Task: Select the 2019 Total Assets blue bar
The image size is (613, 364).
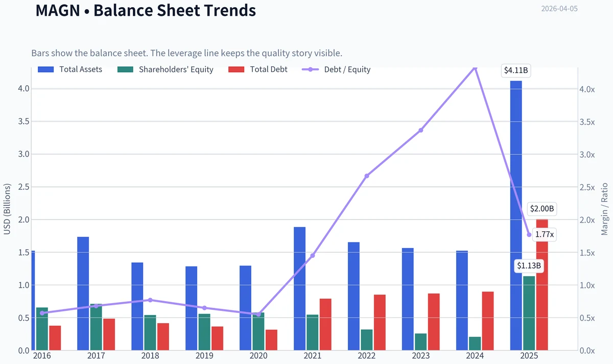Action: click(x=191, y=308)
